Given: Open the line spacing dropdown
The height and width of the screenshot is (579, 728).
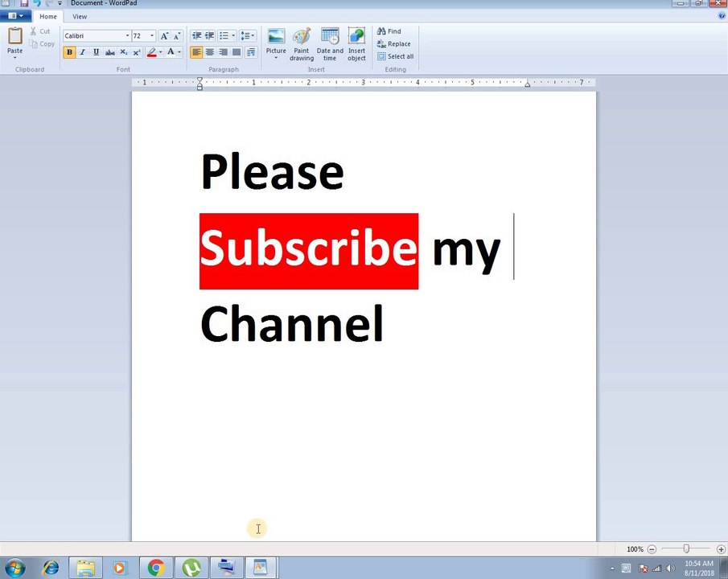Looking at the screenshot, I should click(x=248, y=35).
